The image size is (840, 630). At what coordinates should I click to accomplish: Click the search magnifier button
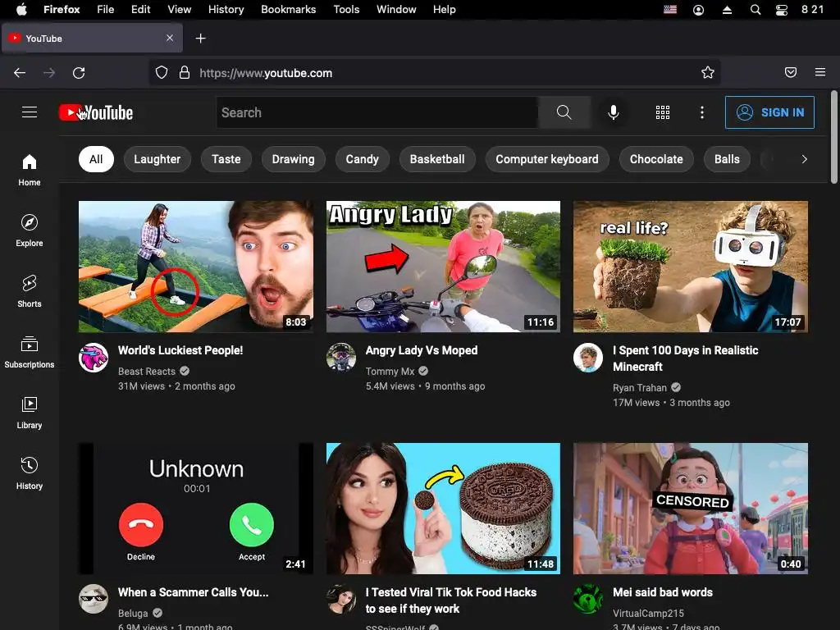pos(564,112)
